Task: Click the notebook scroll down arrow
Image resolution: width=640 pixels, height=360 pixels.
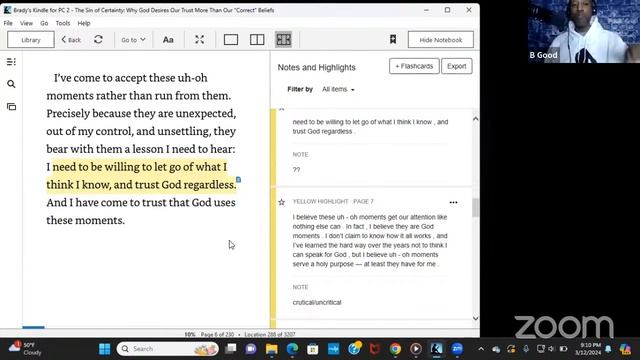Action: 476,318
